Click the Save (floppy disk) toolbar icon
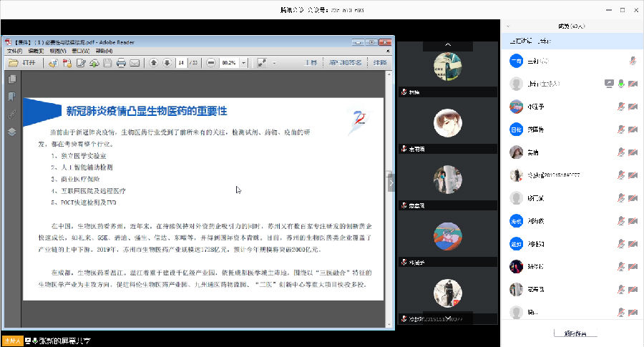This screenshot has height=347, width=644. 107,63
